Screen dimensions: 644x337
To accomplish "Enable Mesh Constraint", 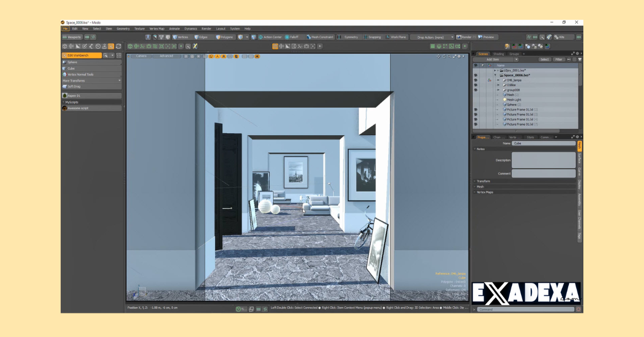I will click(323, 37).
